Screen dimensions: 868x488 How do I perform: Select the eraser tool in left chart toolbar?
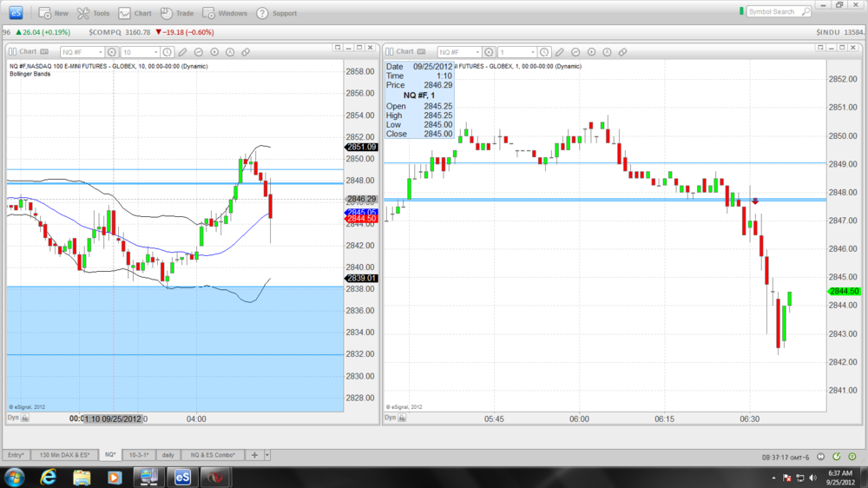click(246, 52)
